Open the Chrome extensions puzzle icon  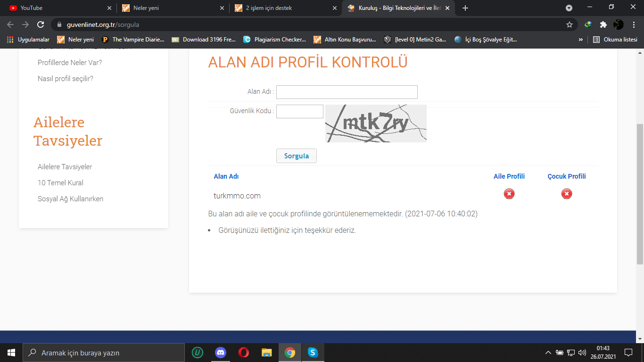coord(603,25)
